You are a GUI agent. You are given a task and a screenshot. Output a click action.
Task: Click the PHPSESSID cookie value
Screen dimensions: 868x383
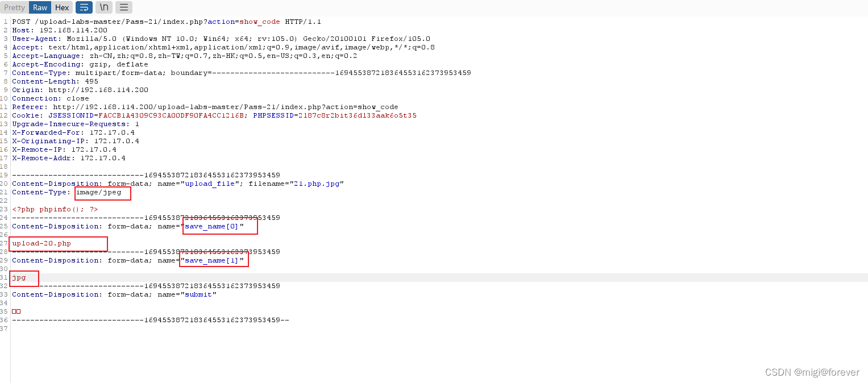pos(357,115)
